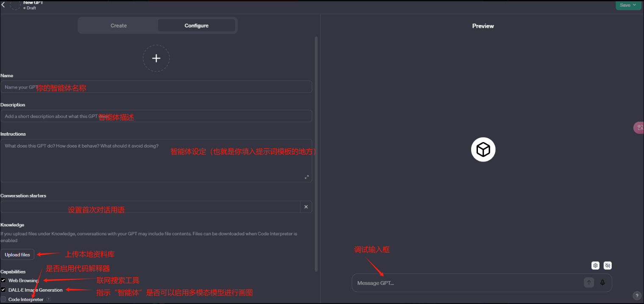Click the Upload files button
Image resolution: width=644 pixels, height=304 pixels.
click(x=17, y=254)
